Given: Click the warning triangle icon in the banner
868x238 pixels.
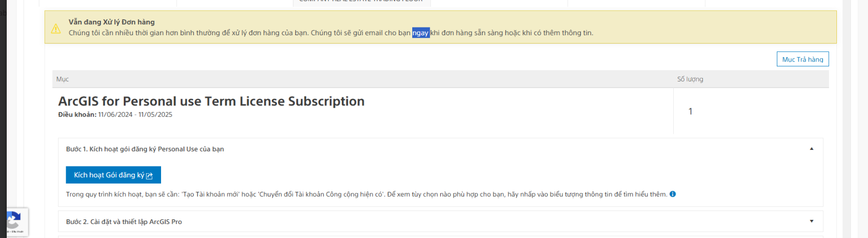Looking at the screenshot, I should pos(56,29).
